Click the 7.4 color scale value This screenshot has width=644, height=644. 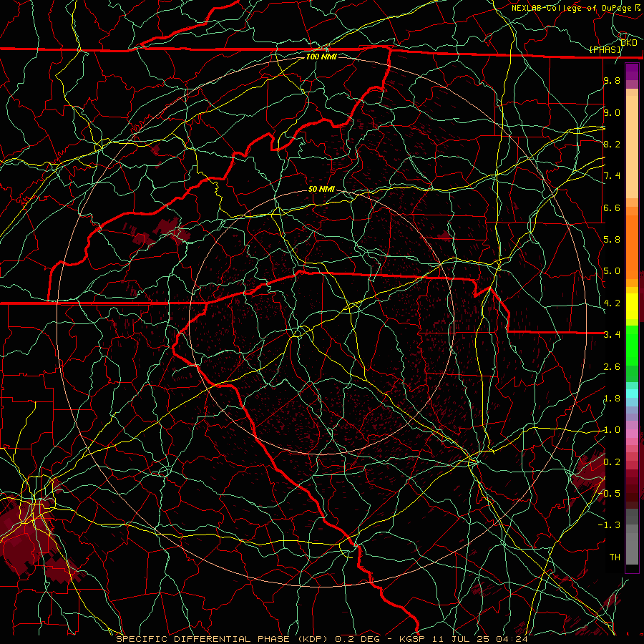(x=612, y=176)
